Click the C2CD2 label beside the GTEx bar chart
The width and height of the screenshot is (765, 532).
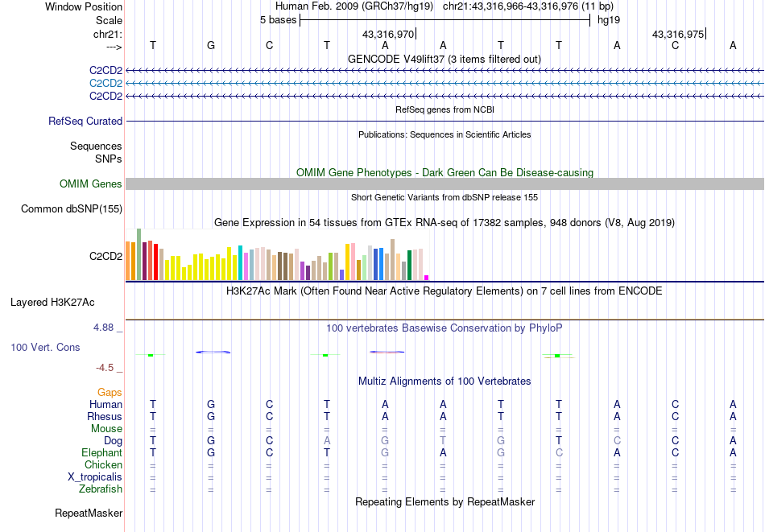[105, 256]
